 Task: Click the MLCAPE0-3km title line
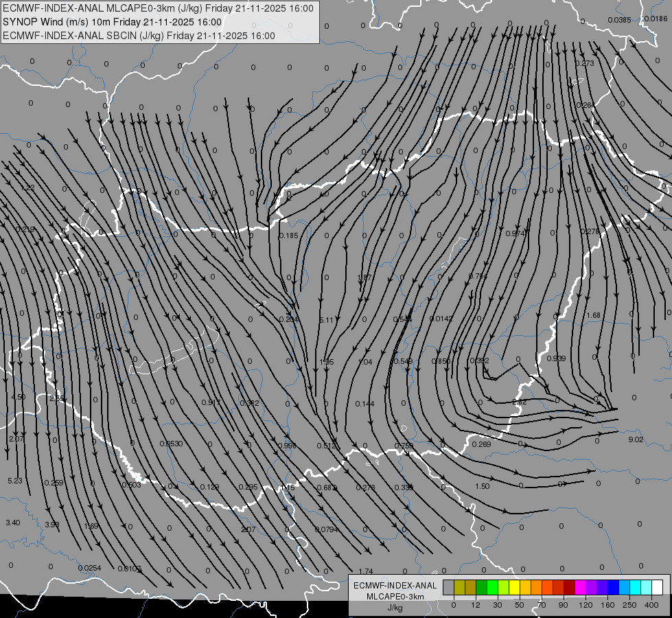click(x=158, y=8)
